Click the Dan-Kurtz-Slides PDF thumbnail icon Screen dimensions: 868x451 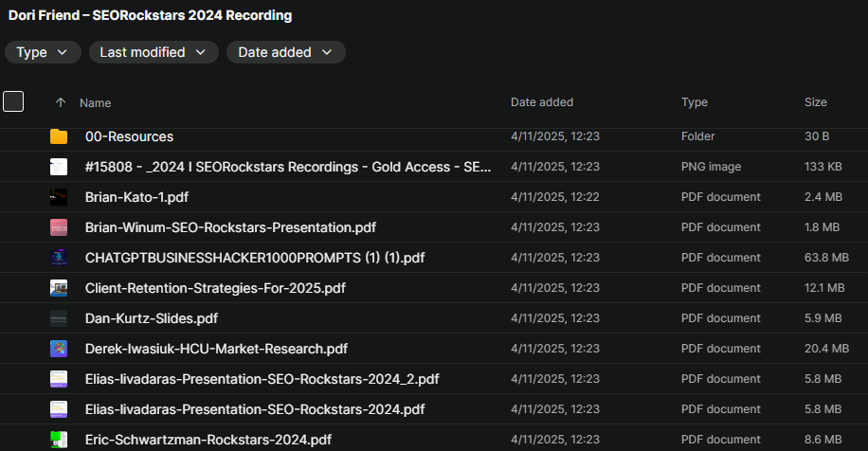tap(59, 318)
